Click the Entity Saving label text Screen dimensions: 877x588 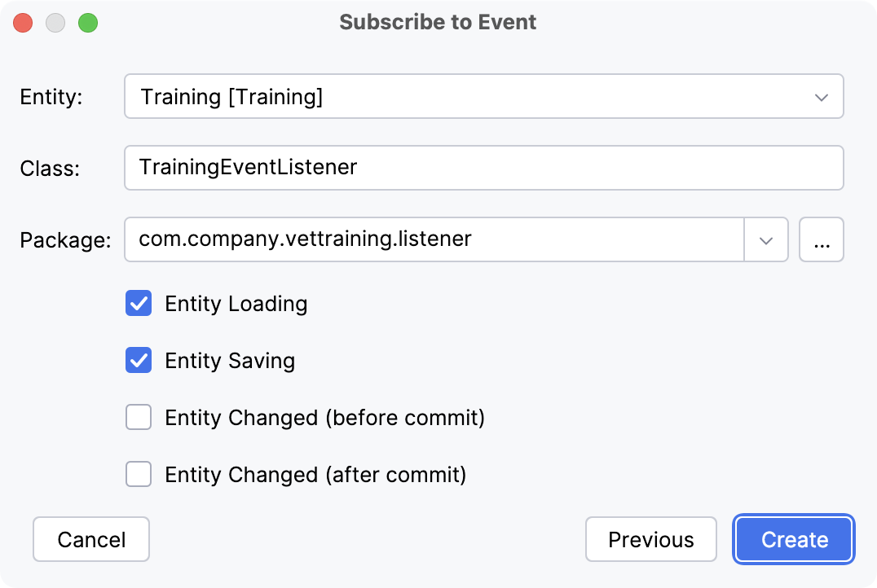pyautogui.click(x=230, y=361)
